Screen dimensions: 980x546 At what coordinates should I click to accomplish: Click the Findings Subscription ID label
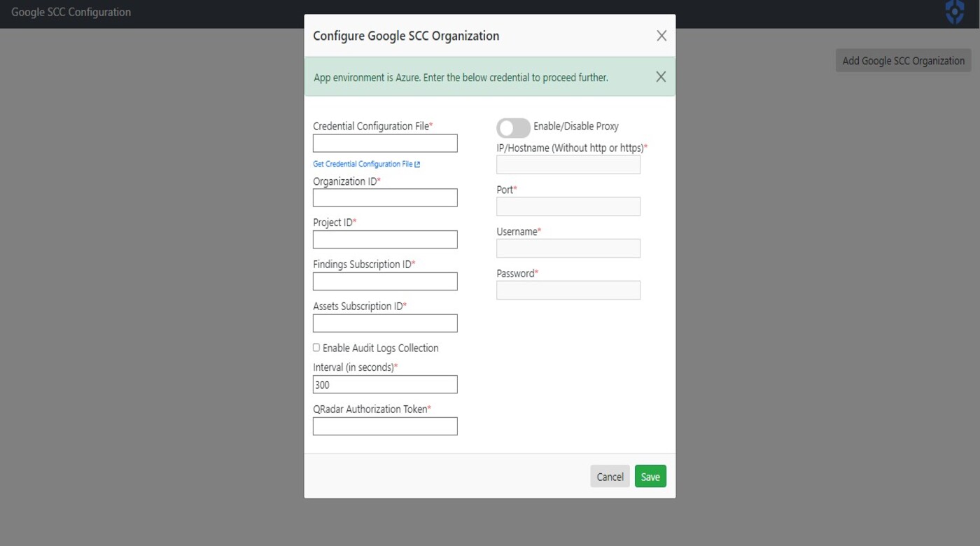(364, 265)
